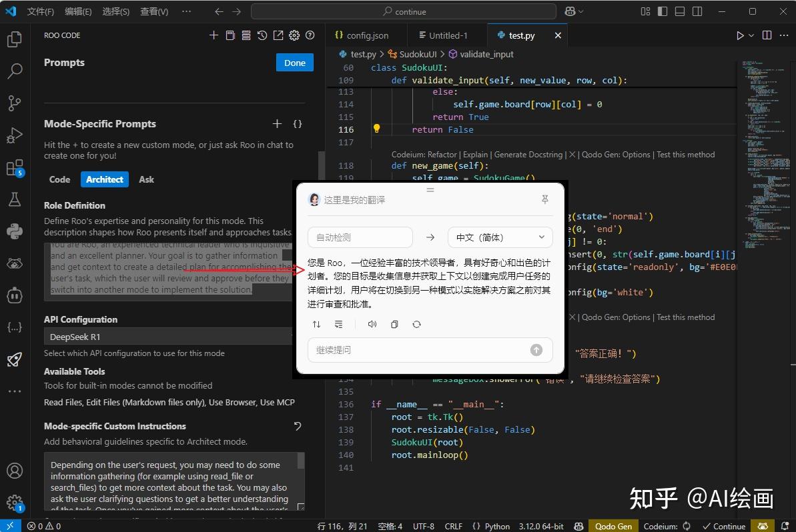The height and width of the screenshot is (532, 796).
Task: Open the source language dropdown showing 自动检测
Action: click(360, 237)
